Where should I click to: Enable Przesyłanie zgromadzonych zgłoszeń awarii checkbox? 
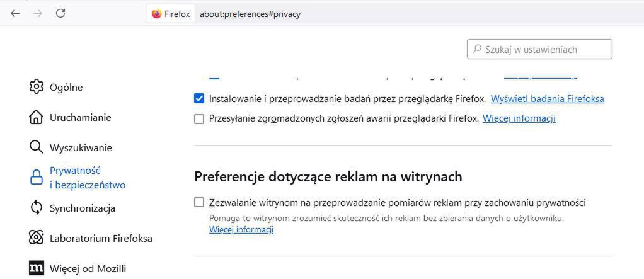[199, 118]
